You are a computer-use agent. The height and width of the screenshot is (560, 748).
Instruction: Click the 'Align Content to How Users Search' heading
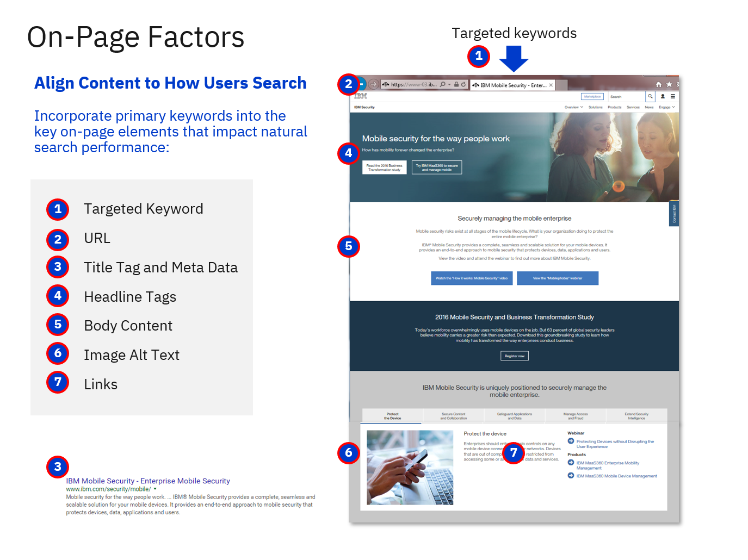pos(170,83)
